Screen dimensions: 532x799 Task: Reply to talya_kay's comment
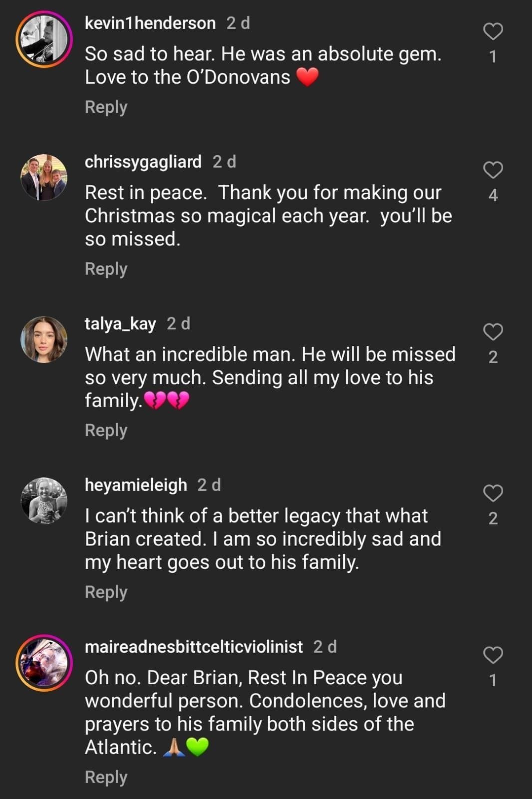[106, 430]
